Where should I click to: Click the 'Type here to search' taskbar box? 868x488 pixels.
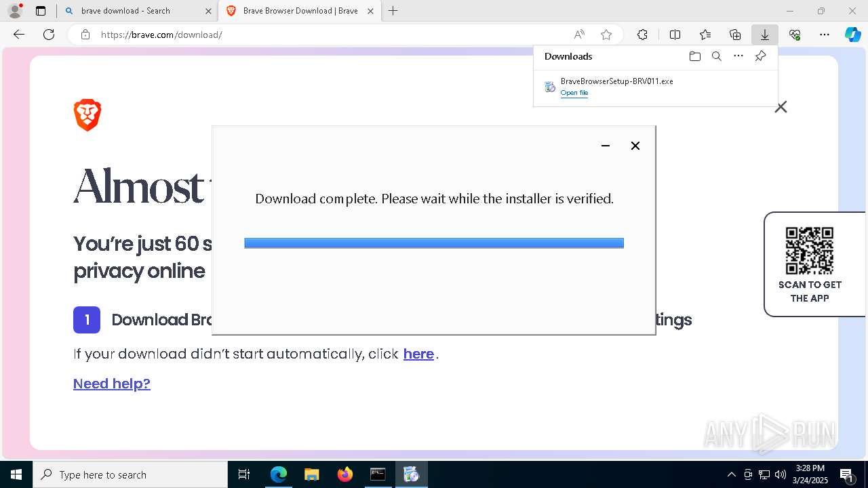pyautogui.click(x=130, y=474)
